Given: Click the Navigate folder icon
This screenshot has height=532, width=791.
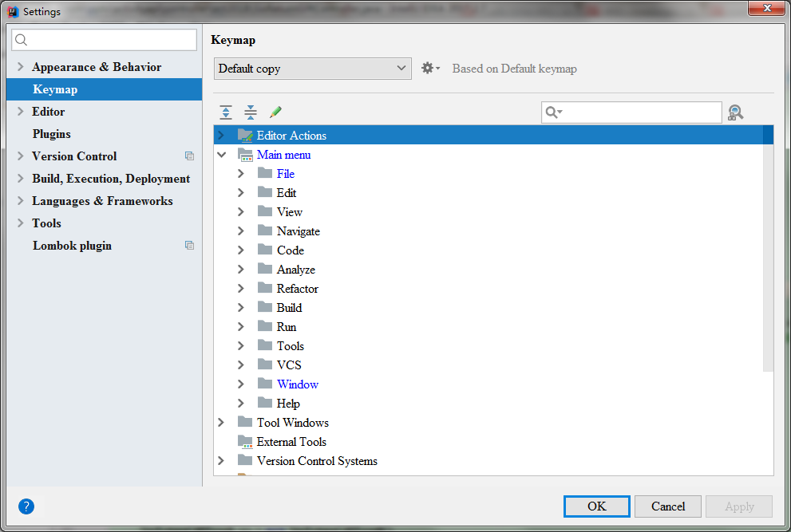Looking at the screenshot, I should pyautogui.click(x=265, y=231).
